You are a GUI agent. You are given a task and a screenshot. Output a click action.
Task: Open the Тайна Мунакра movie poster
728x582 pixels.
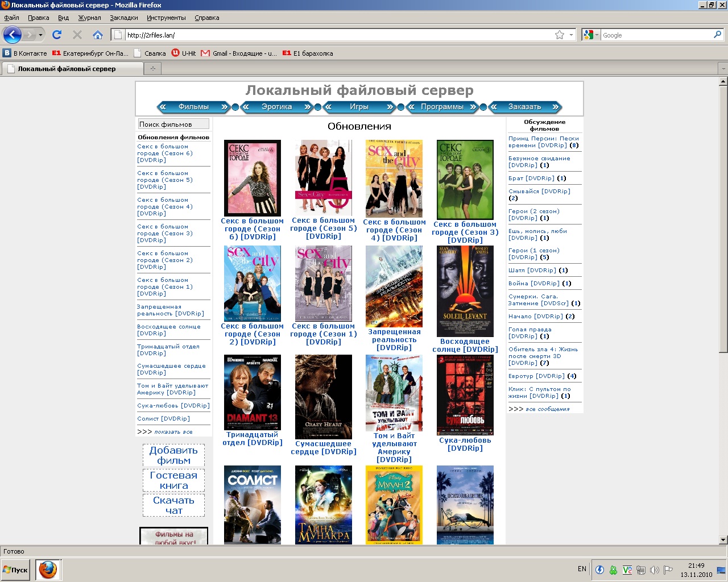pos(324,505)
